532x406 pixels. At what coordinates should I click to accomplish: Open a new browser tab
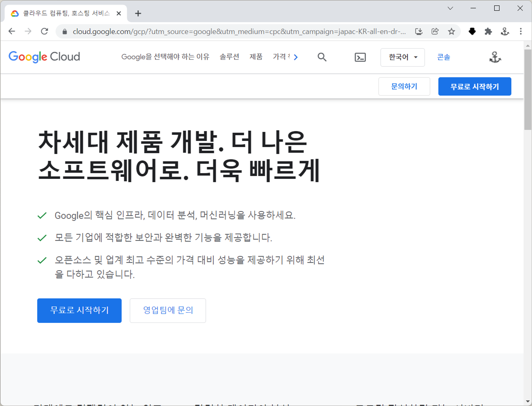[x=138, y=13]
